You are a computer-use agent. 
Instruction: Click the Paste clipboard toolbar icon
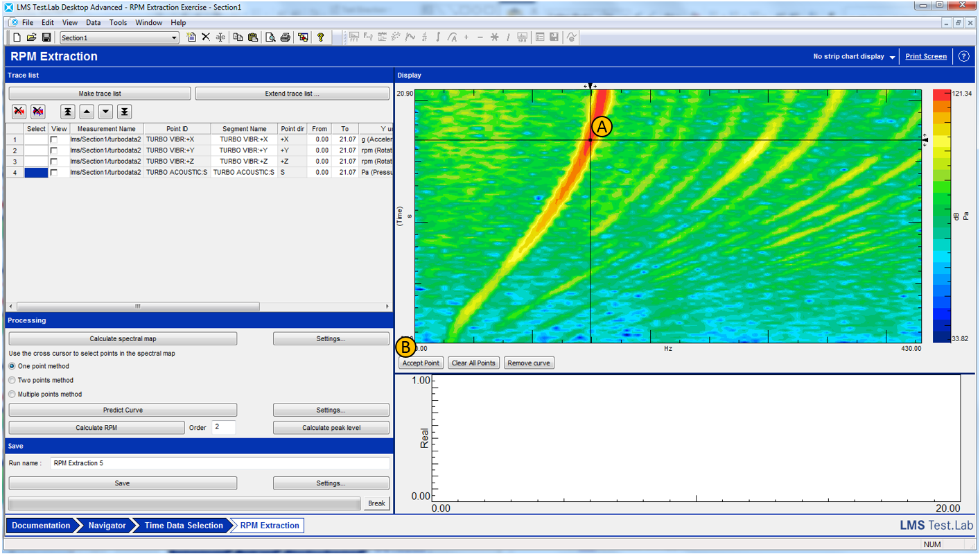[x=253, y=37]
